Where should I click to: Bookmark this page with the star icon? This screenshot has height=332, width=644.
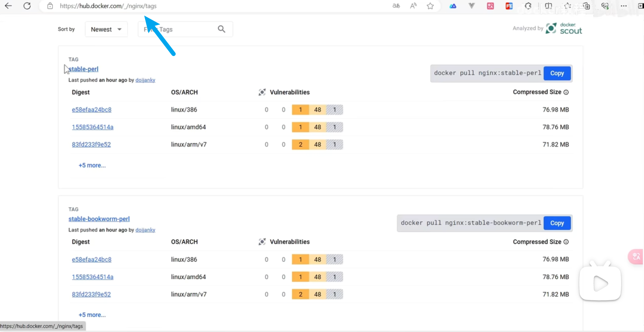(x=430, y=6)
